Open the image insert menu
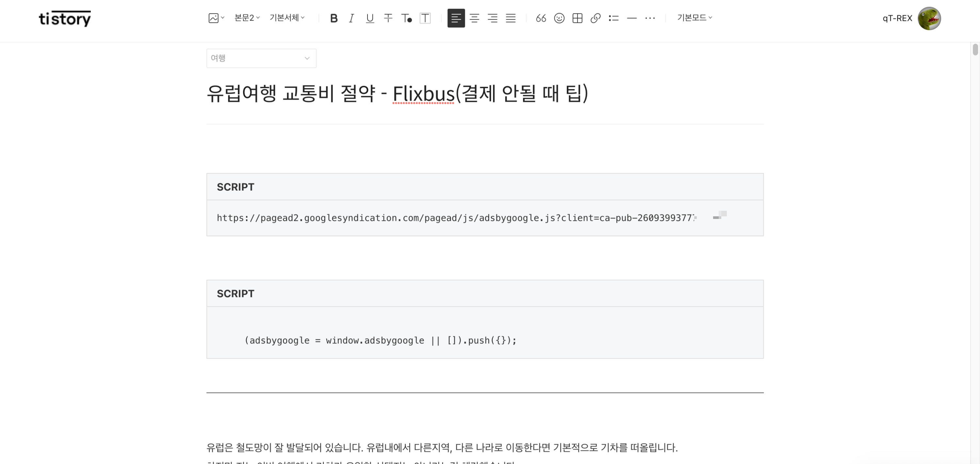 (x=216, y=18)
